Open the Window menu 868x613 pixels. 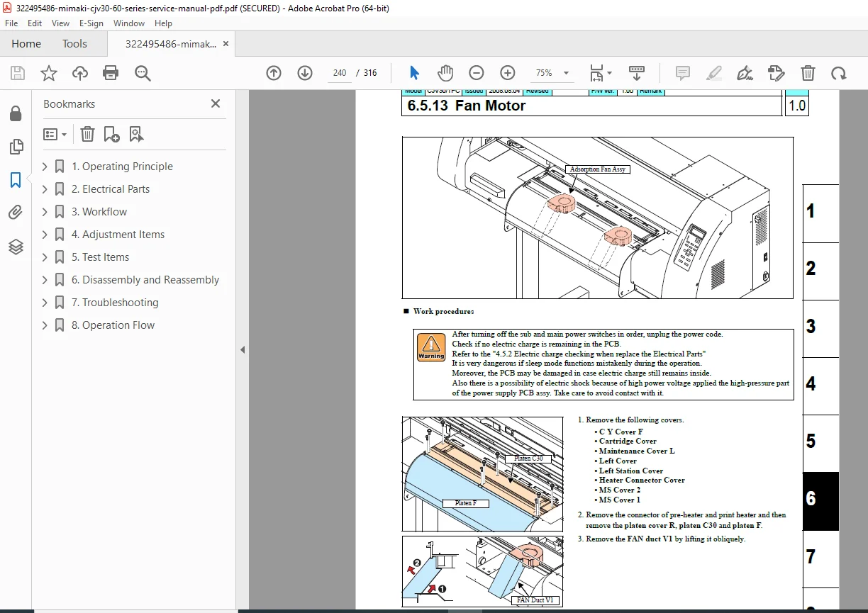click(129, 23)
